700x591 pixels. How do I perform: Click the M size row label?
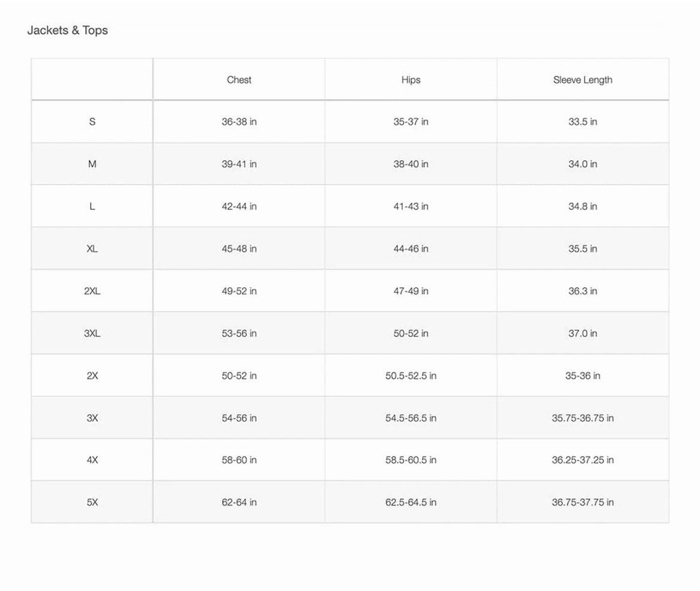(92, 164)
